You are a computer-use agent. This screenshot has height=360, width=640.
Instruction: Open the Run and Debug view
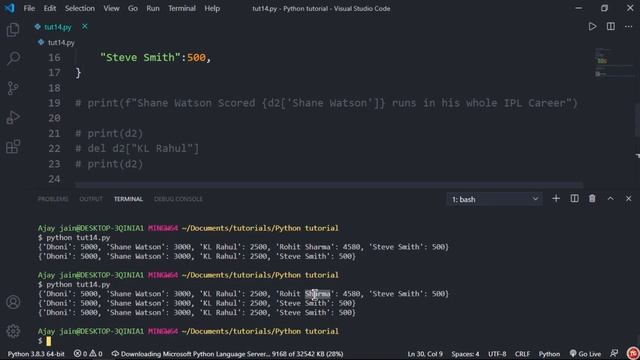13,118
